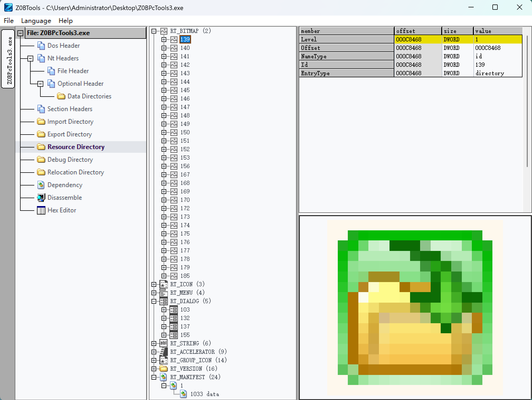Click the Nt Headers page icon
Image resolution: width=532 pixels, height=400 pixels.
(41, 58)
